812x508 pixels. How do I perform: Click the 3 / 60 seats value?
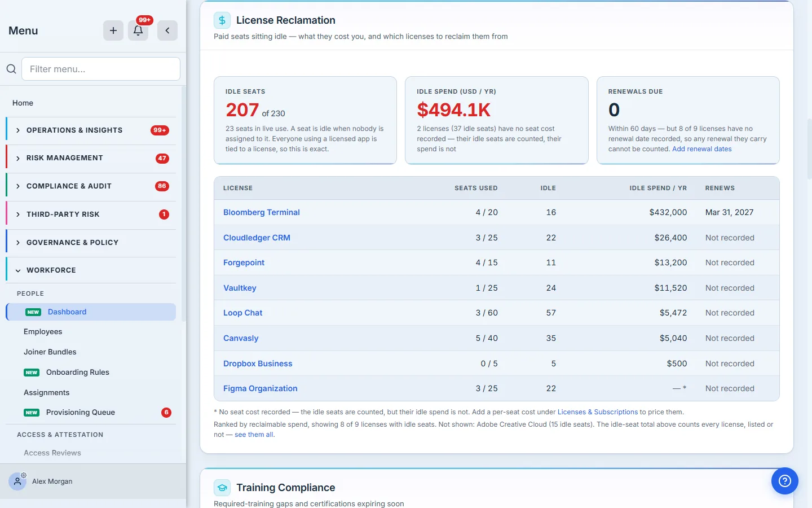pos(487,313)
